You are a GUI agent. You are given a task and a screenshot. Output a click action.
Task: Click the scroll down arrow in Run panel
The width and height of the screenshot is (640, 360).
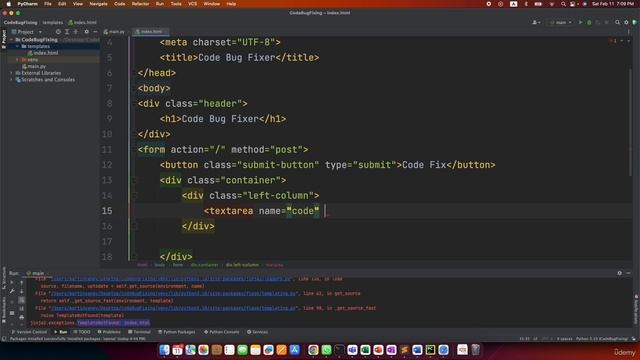point(22,291)
